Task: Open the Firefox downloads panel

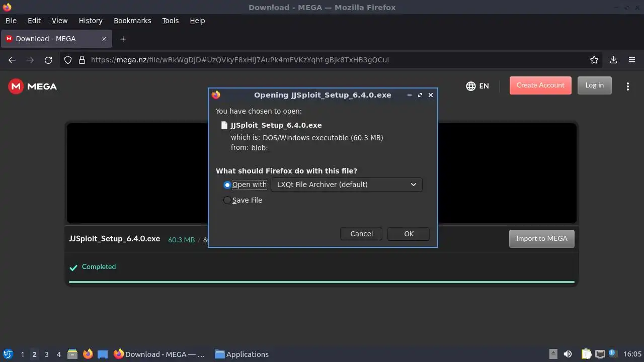Action: [x=614, y=60]
